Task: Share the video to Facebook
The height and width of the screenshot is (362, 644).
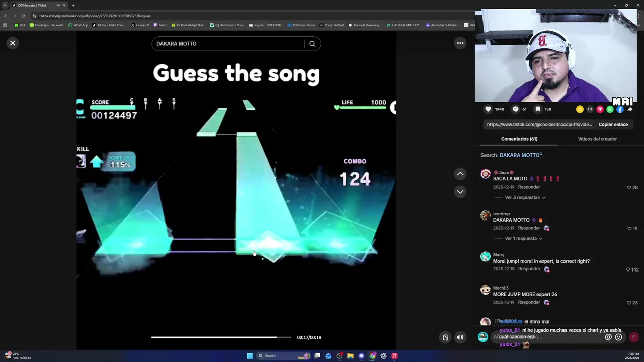Action: coord(620,109)
